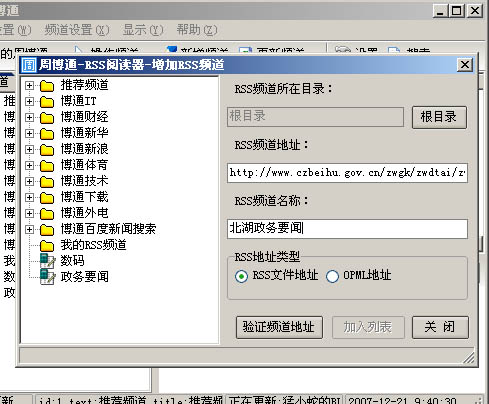Click the RSS频道地址 URL field
This screenshot has width=489, height=404.
point(347,173)
